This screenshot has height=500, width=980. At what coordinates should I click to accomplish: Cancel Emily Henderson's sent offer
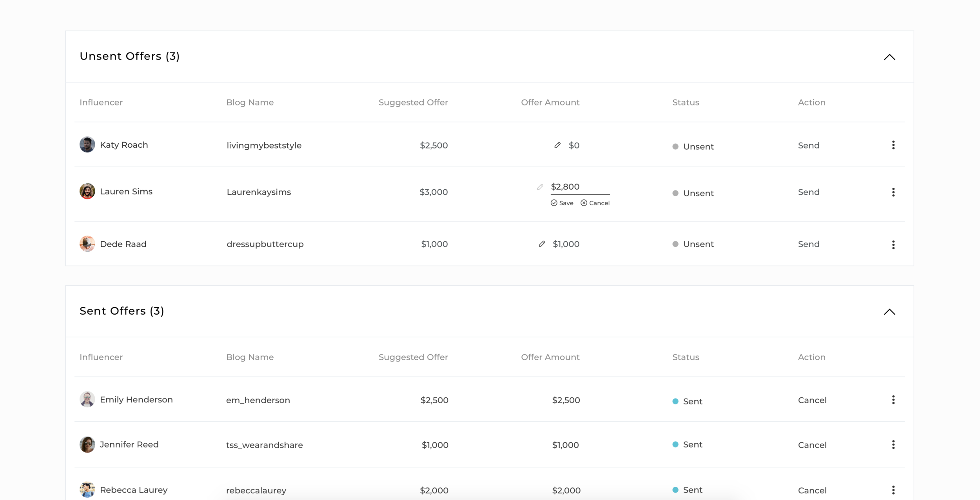click(x=812, y=400)
